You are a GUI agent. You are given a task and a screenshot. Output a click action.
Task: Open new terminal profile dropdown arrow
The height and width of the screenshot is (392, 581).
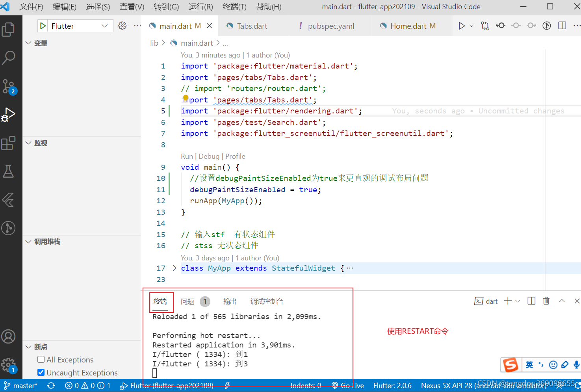pos(518,301)
